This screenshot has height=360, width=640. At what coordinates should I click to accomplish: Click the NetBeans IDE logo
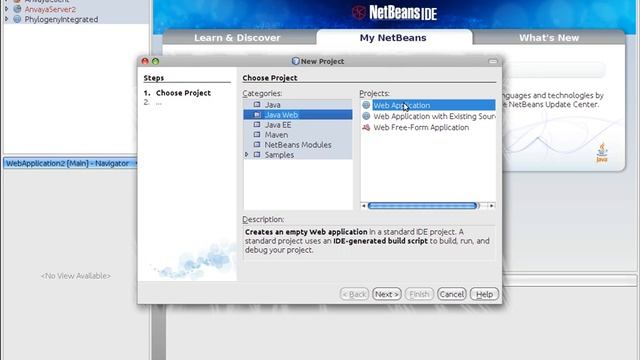click(394, 13)
